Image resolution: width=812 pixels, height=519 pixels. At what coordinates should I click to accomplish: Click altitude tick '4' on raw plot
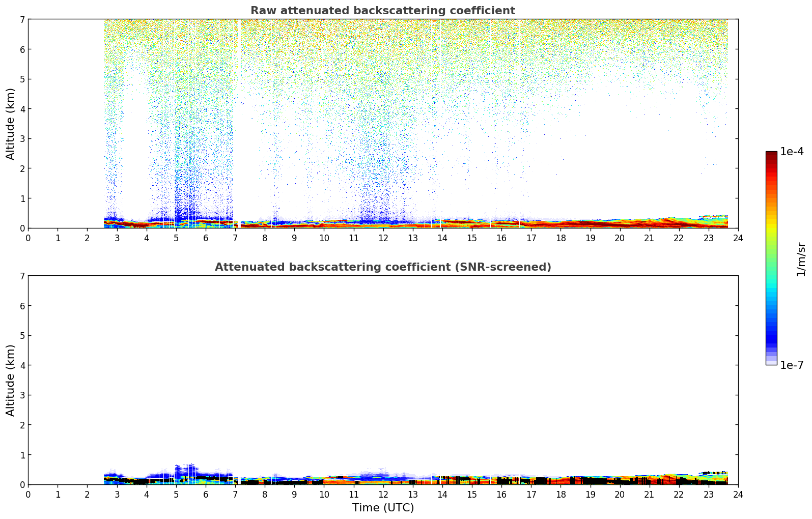point(22,109)
